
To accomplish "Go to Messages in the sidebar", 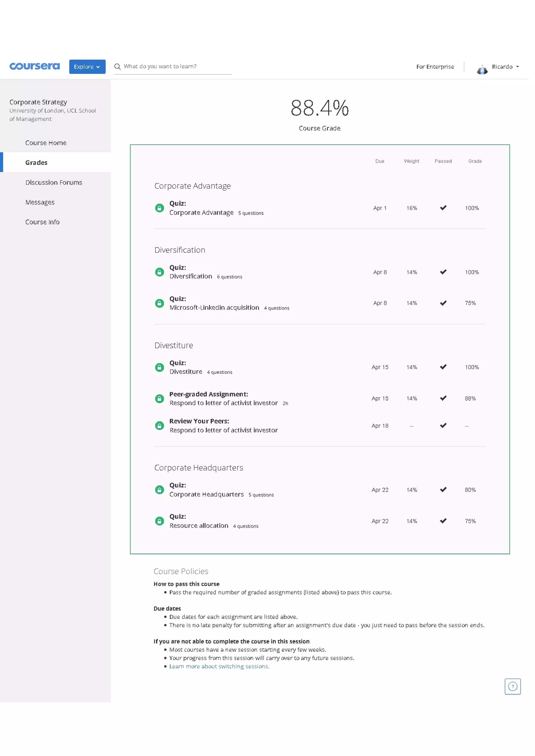I will click(40, 202).
